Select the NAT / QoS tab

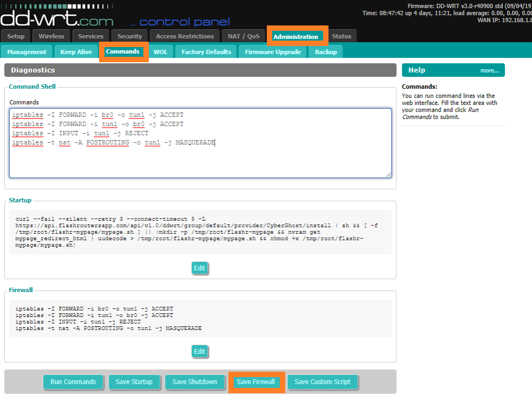244,36
